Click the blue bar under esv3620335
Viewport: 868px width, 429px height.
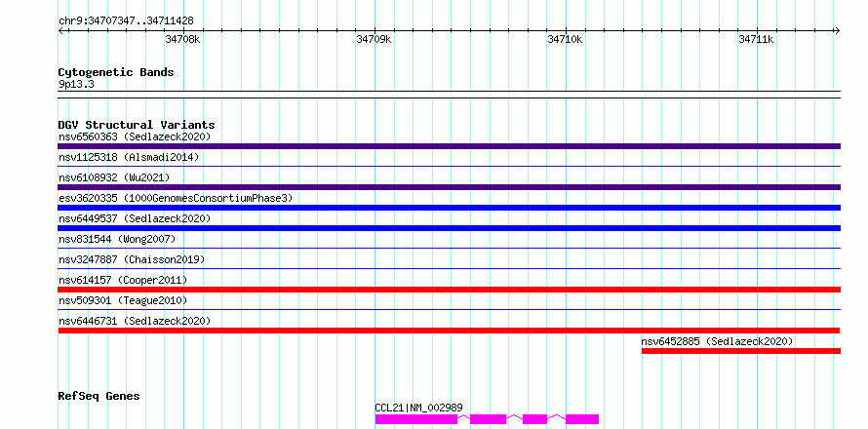pos(449,208)
